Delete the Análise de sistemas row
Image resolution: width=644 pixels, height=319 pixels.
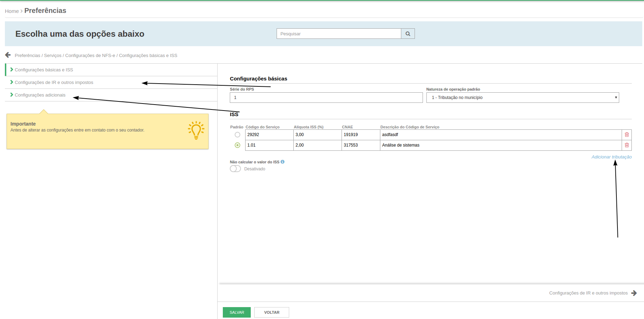(627, 145)
